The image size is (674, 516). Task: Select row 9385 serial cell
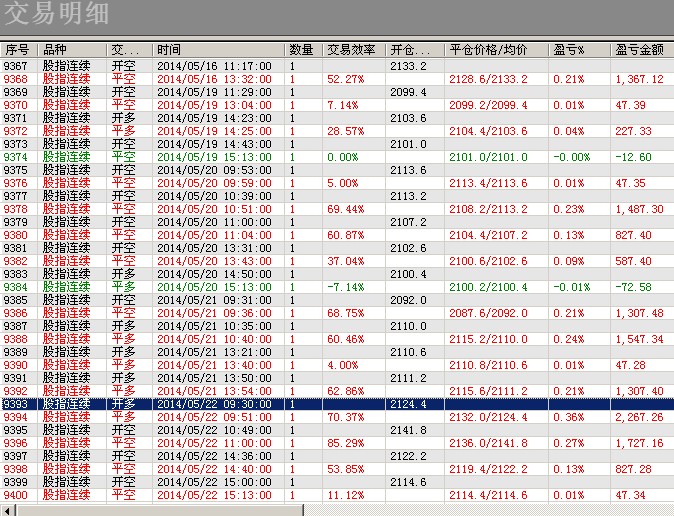click(x=15, y=300)
